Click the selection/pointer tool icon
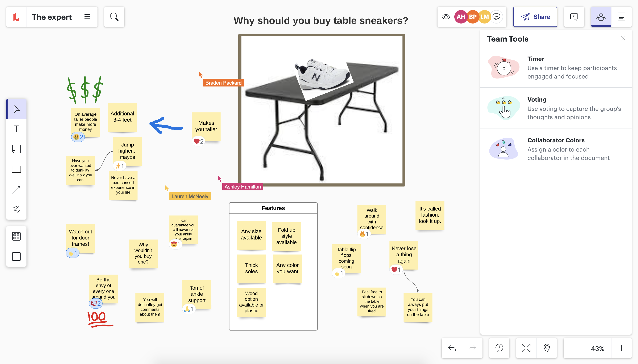 [17, 109]
